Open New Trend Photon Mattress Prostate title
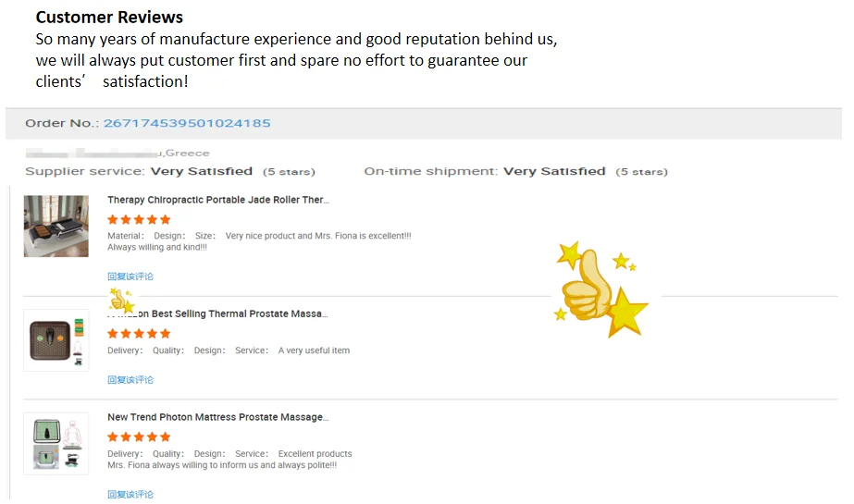The width and height of the screenshot is (854, 504). click(217, 417)
